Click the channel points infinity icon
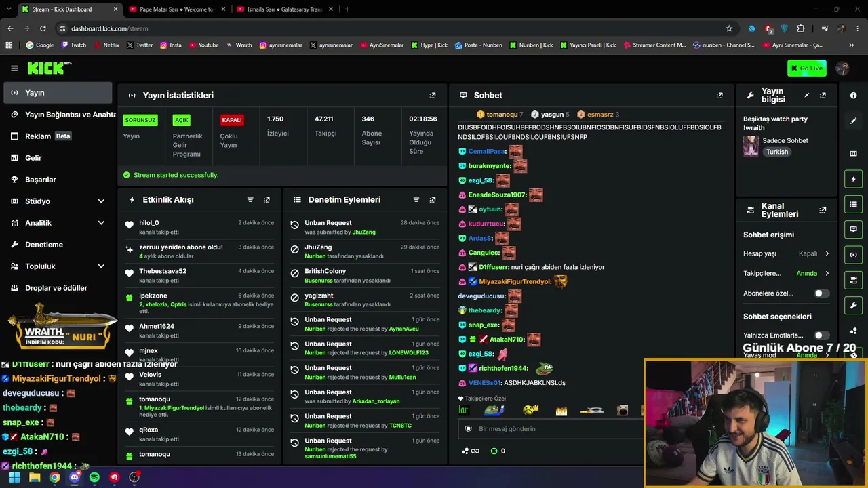 click(470, 451)
